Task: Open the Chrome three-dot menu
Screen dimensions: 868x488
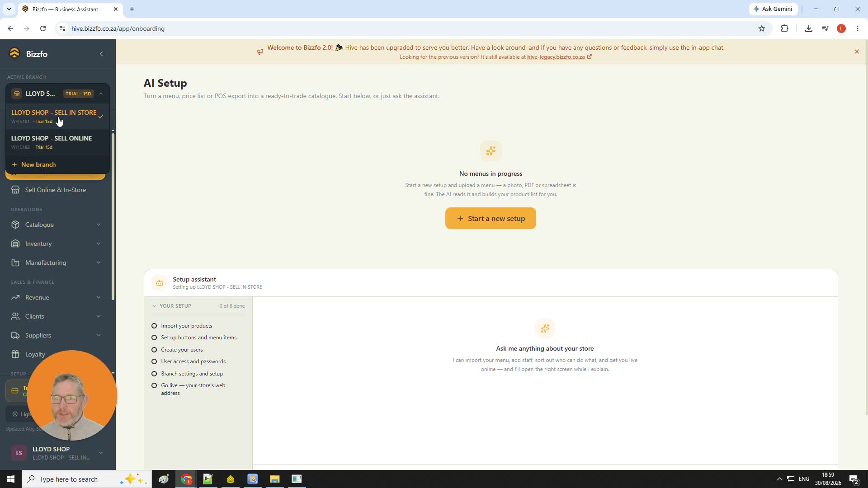Action: point(858,28)
